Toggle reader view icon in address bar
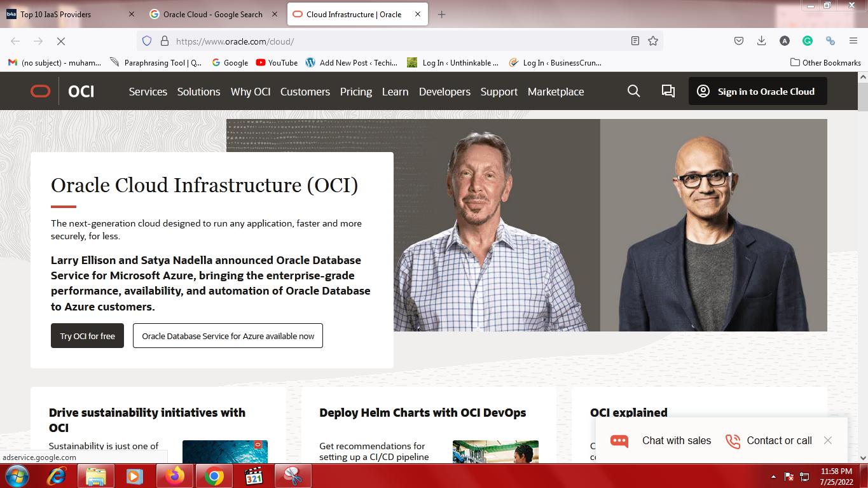The image size is (868, 488). (x=635, y=41)
